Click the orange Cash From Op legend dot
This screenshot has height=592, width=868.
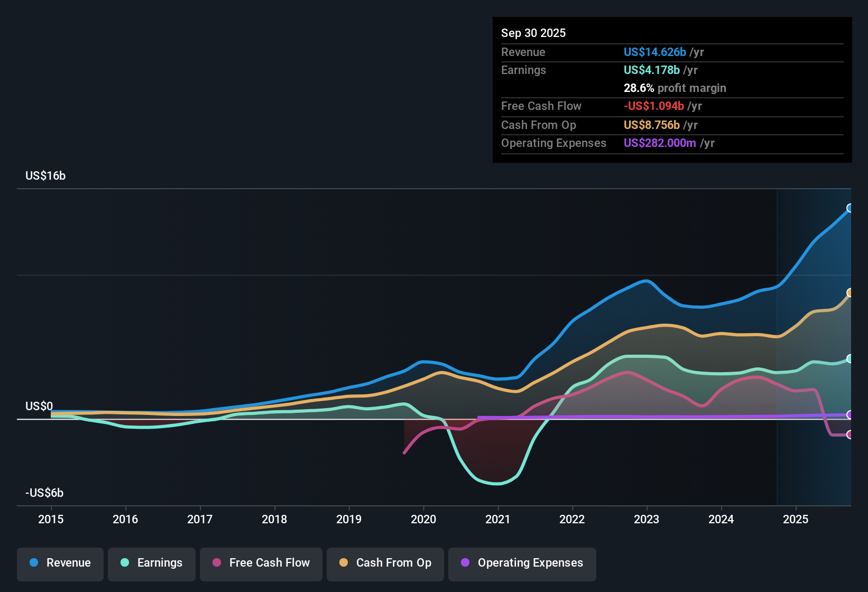[343, 563]
